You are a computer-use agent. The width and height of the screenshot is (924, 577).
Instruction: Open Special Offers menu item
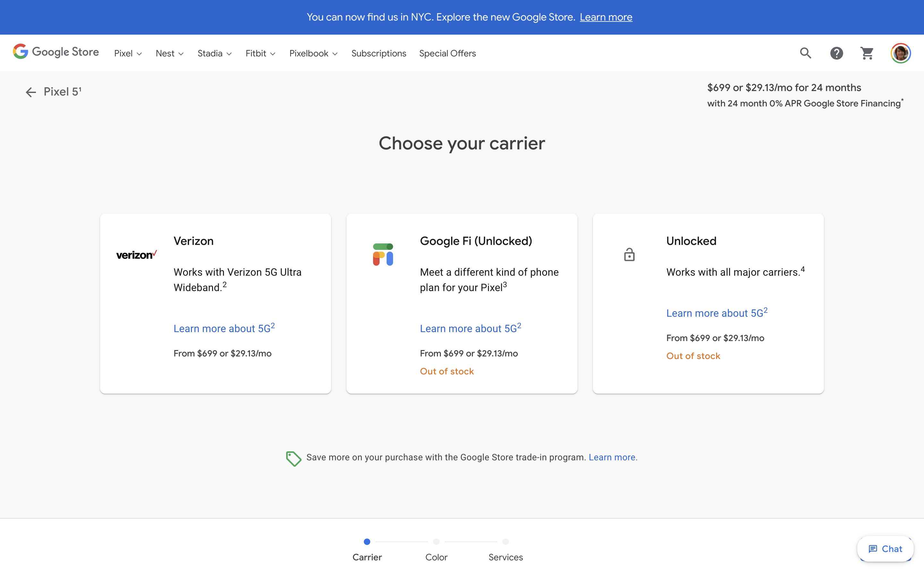tap(447, 54)
